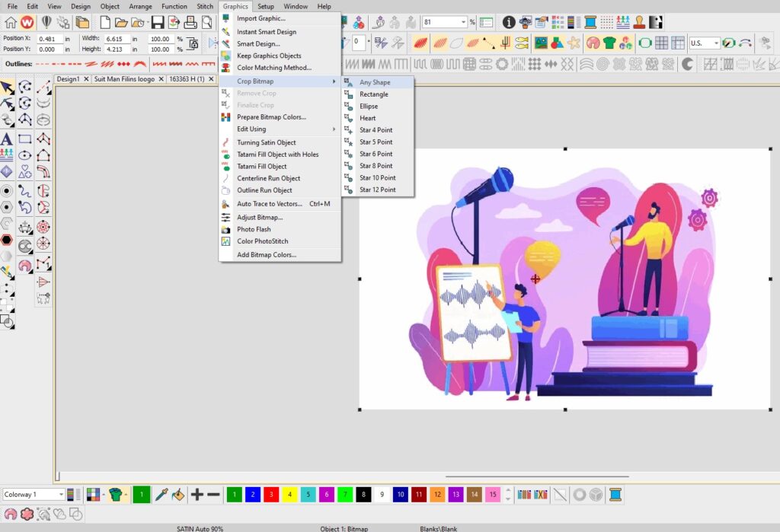Image resolution: width=780 pixels, height=532 pixels.
Task: Open the background color grid dropdown arrow
Action: (x=104, y=494)
